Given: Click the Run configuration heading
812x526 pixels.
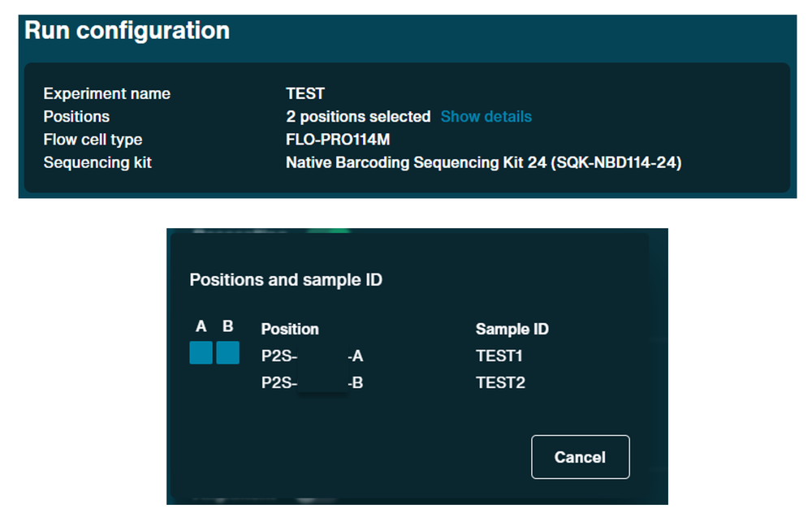Looking at the screenshot, I should 127,31.
